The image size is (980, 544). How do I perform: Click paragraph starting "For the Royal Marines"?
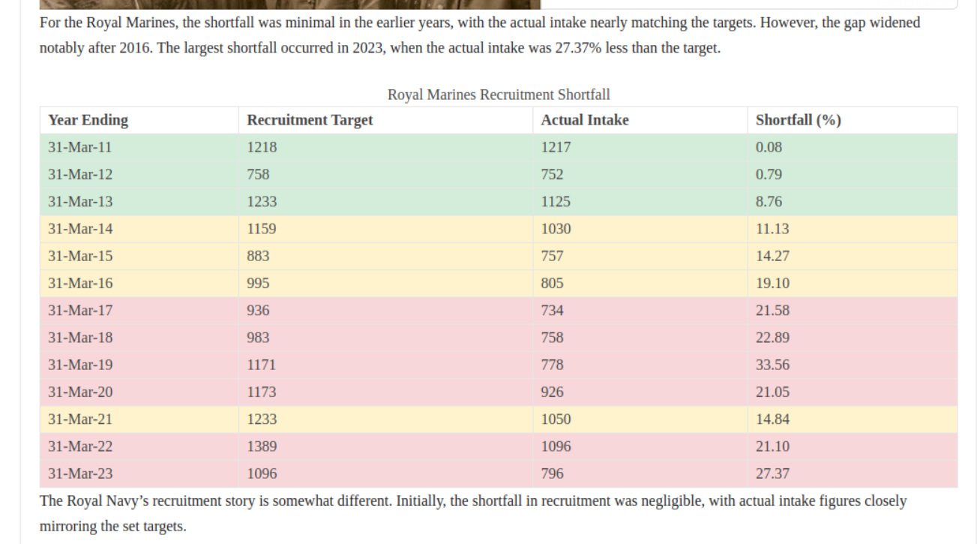pos(480,35)
